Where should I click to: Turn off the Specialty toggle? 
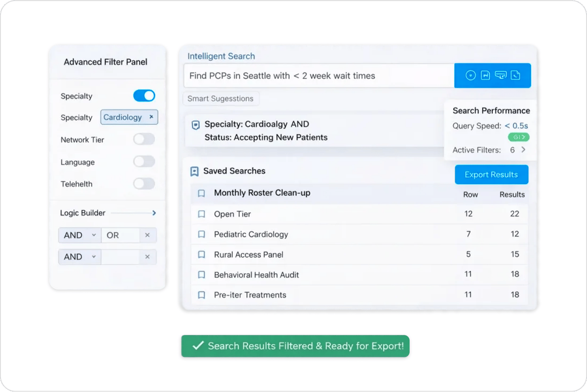pos(144,96)
